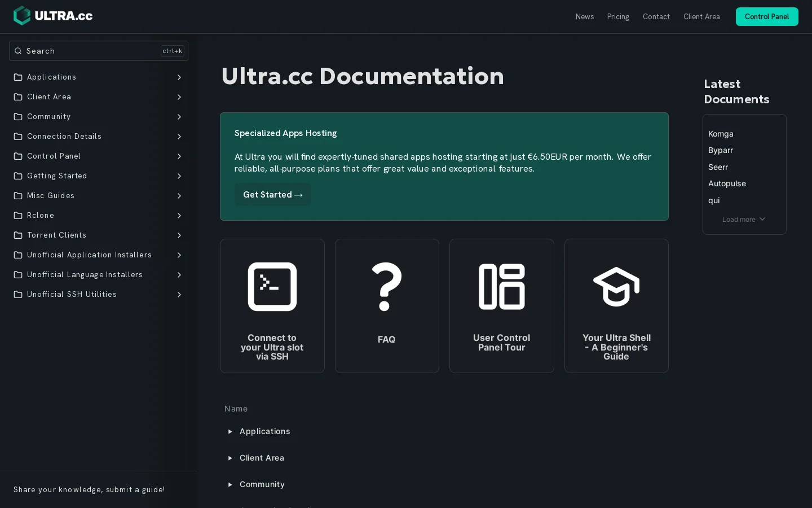Open Pricing in the top navigation
This screenshot has height=508, width=812.
(x=618, y=17)
